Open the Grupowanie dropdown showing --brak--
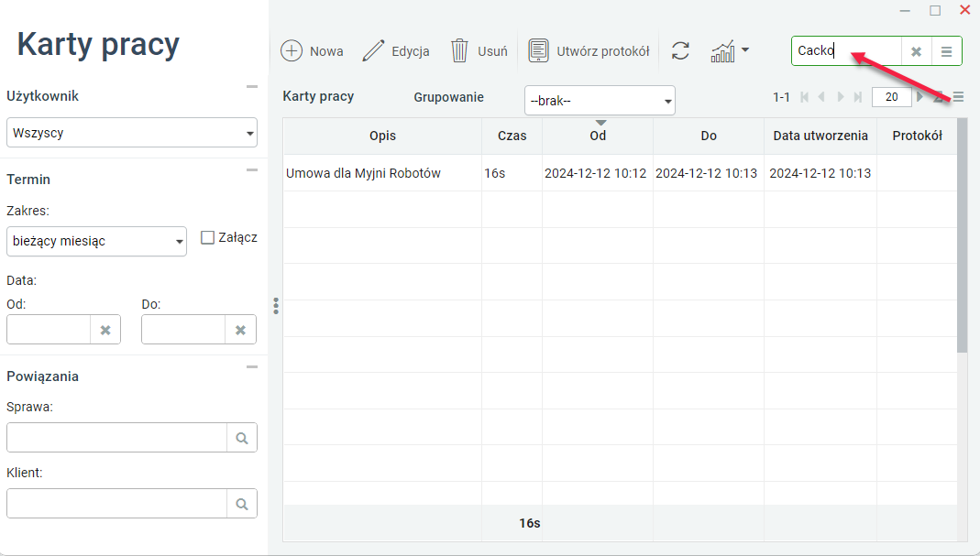 [600, 101]
